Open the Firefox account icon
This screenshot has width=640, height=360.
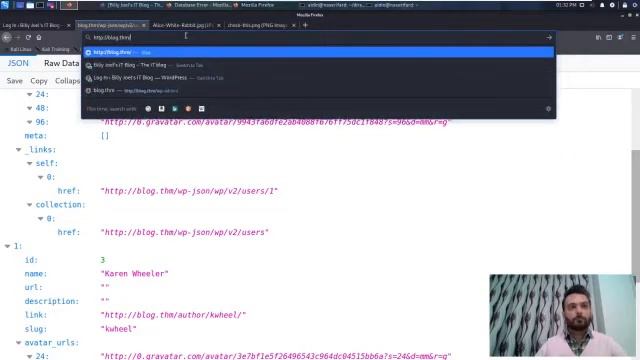[x=620, y=37]
